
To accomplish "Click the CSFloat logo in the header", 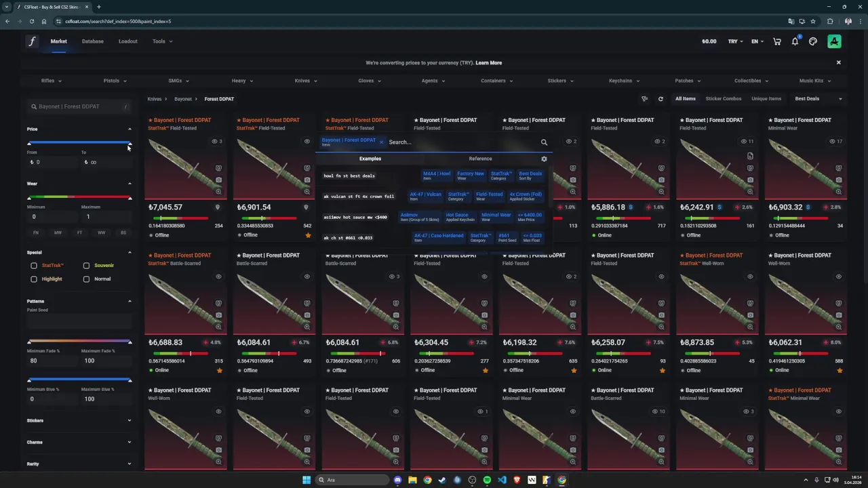I will 32,41.
